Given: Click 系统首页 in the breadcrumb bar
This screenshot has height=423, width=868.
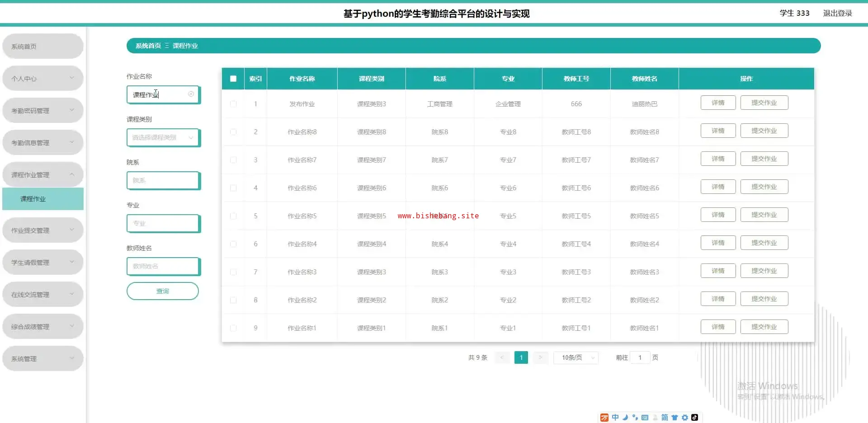Looking at the screenshot, I should point(148,46).
